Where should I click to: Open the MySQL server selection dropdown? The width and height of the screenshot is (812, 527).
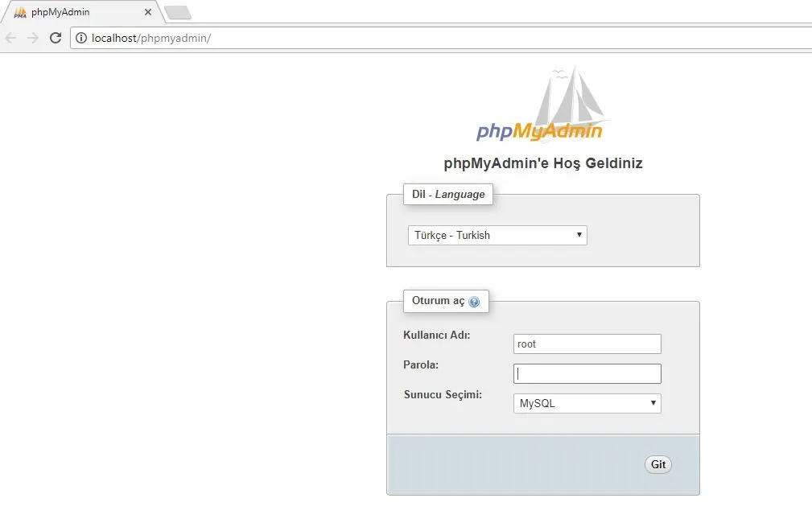(587, 403)
